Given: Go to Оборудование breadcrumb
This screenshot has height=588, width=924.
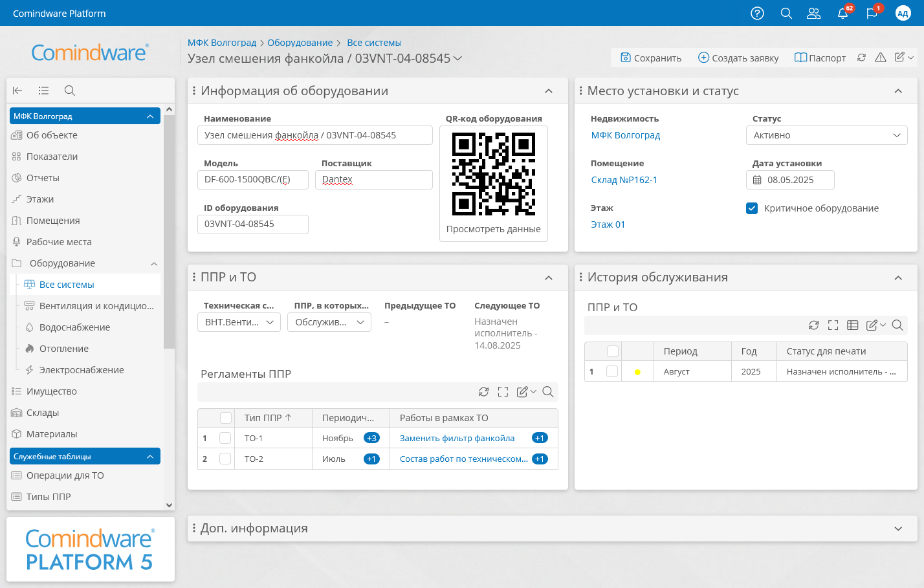Looking at the screenshot, I should [300, 43].
